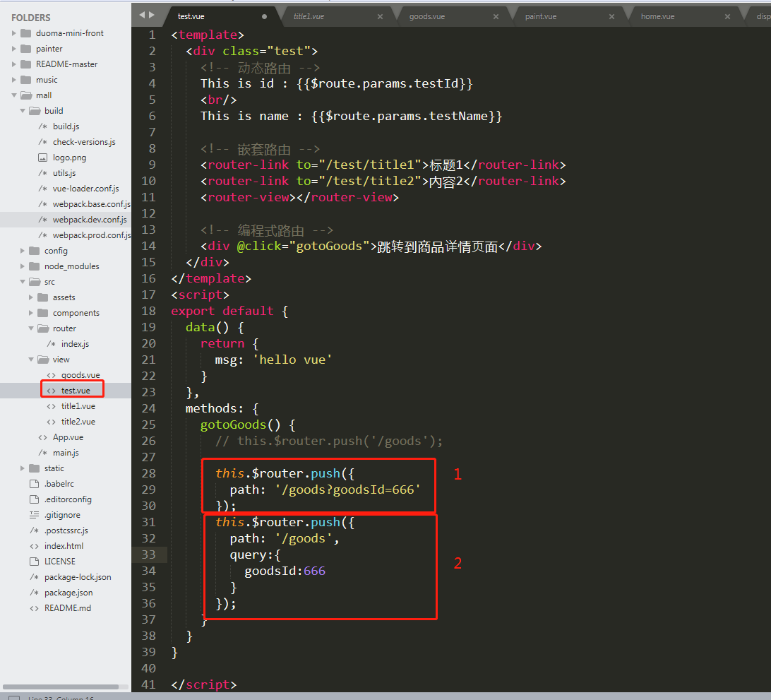Open title1.vue in the view folder
This screenshot has height=700, width=771.
tap(78, 406)
